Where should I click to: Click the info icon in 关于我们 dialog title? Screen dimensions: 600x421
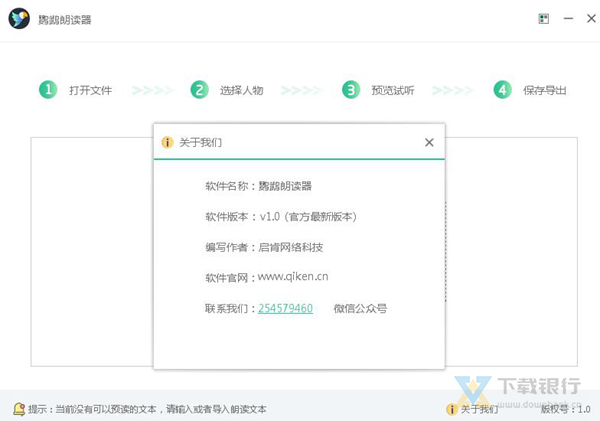click(167, 142)
